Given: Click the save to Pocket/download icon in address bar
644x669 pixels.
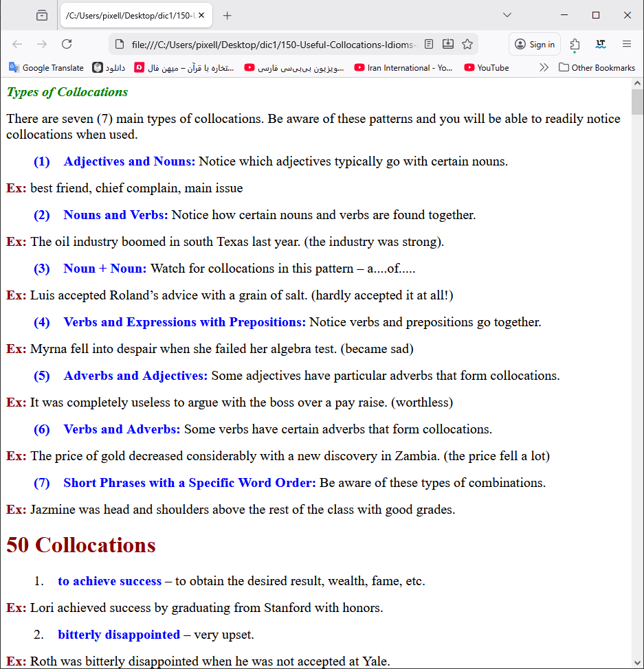Looking at the screenshot, I should [x=448, y=44].
